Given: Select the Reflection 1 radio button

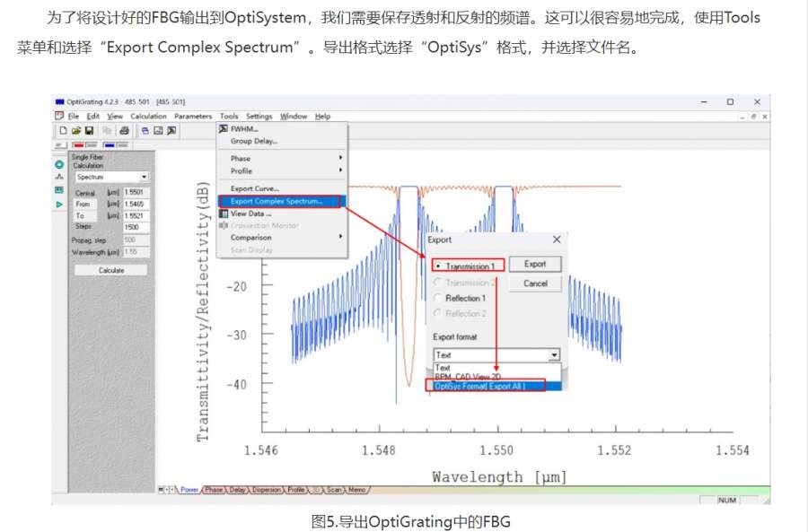Looking at the screenshot, I should [x=436, y=298].
